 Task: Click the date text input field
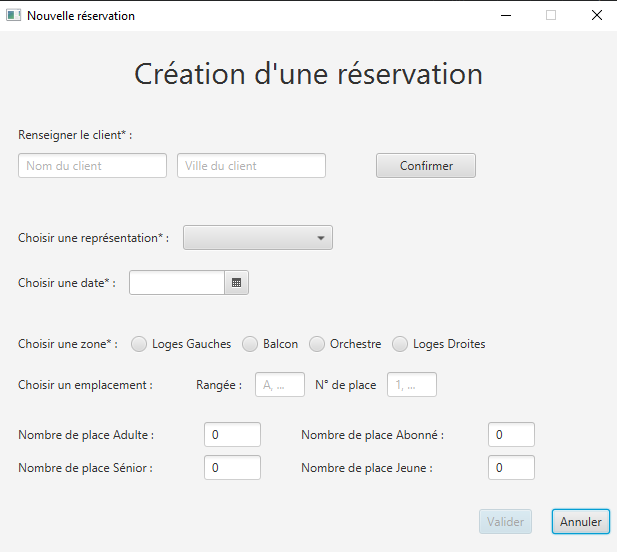pos(177,283)
